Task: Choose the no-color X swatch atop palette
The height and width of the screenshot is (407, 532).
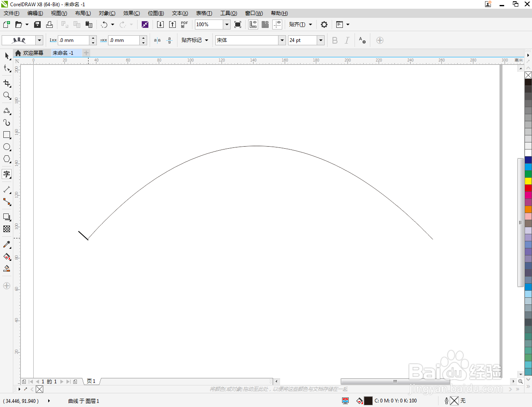Action: coord(528,75)
